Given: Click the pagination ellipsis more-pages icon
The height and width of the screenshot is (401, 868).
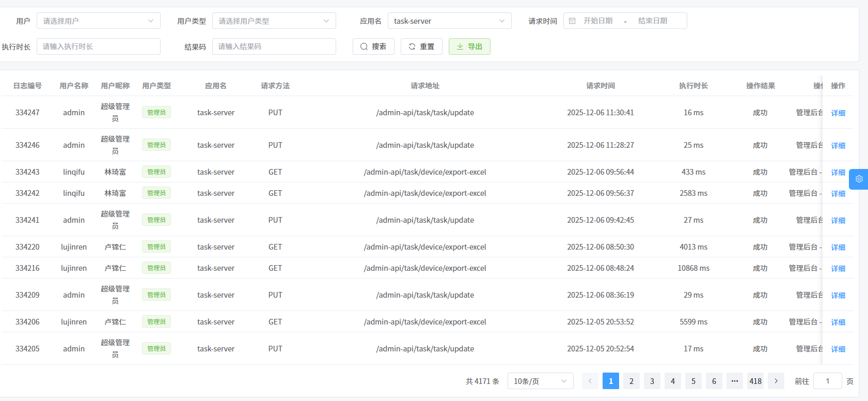Looking at the screenshot, I should pyautogui.click(x=734, y=381).
